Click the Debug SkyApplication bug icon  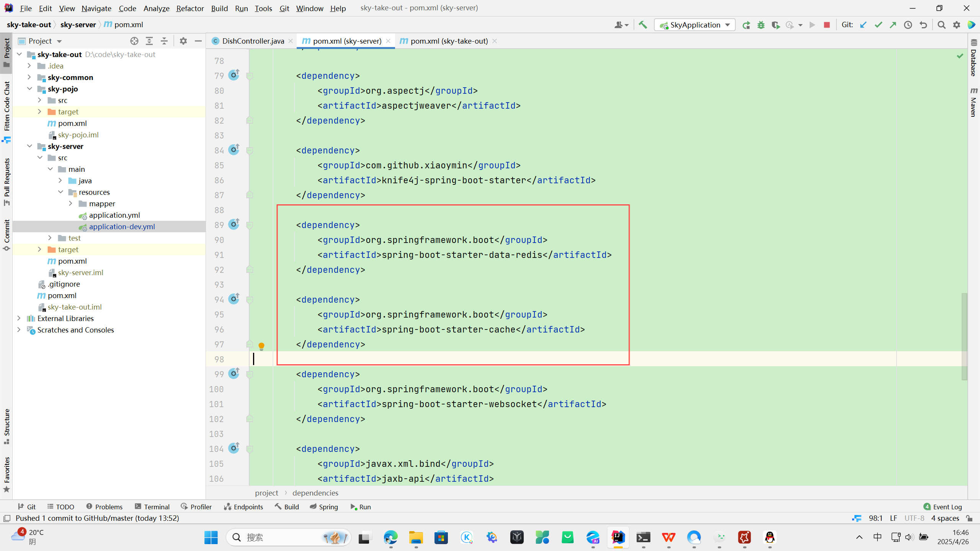(761, 25)
